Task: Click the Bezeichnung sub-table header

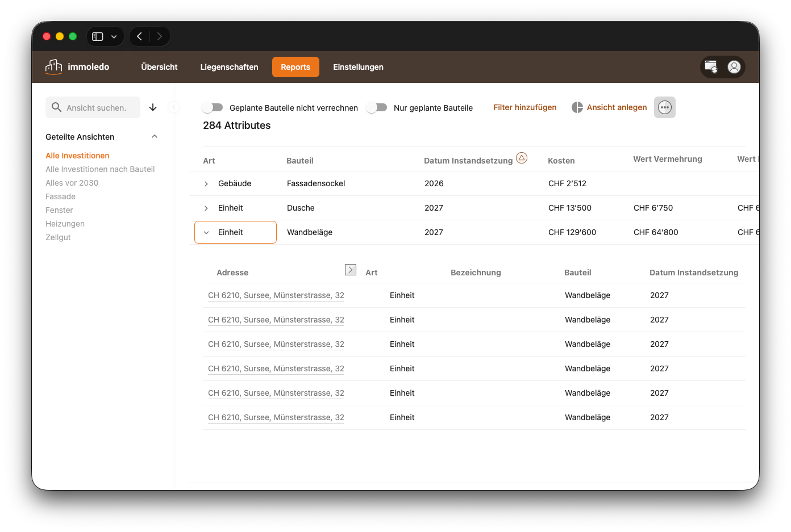Action: point(476,273)
